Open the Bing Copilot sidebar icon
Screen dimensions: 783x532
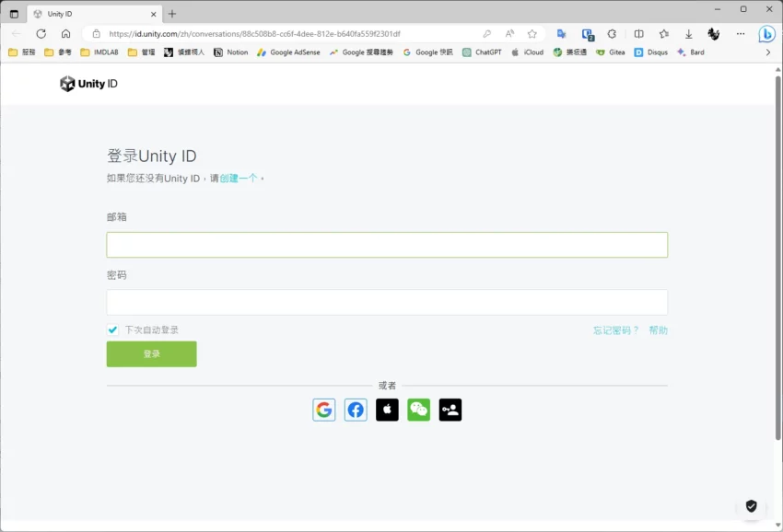(766, 34)
